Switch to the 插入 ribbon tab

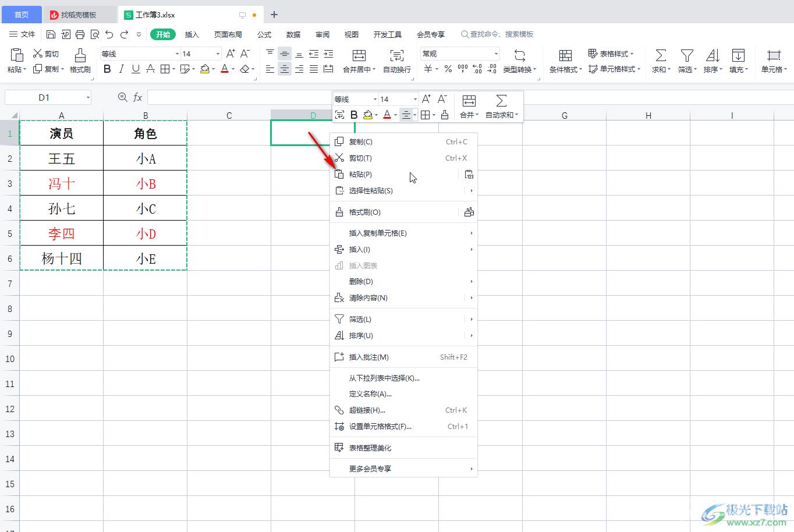point(192,34)
